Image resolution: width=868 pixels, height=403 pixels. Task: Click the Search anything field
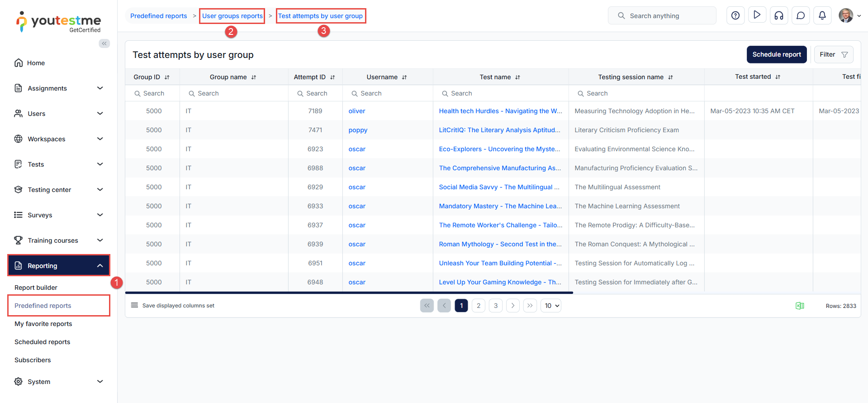(662, 16)
